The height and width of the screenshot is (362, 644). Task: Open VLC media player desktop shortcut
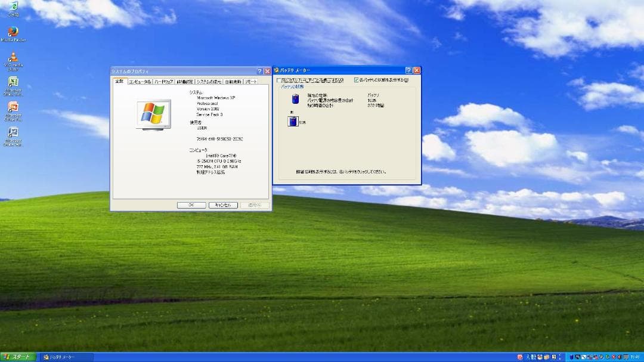[13, 61]
